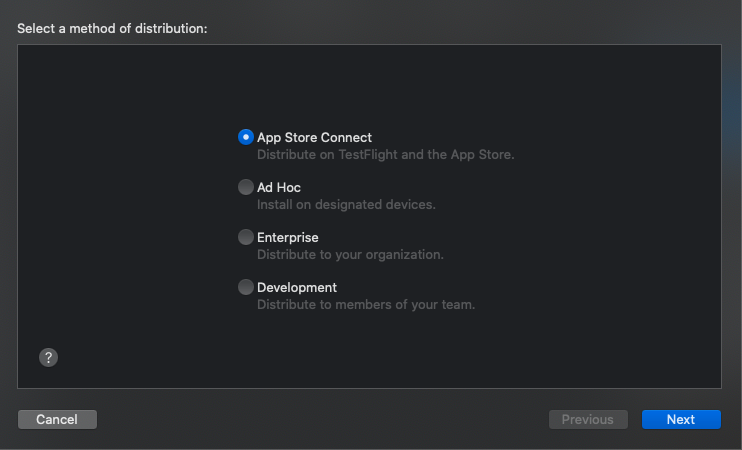This screenshot has width=742, height=450.
Task: Click the "Enterprise" label text
Action: click(288, 237)
